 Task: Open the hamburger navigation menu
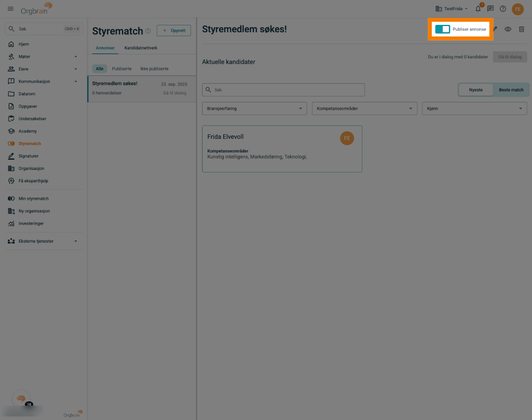[10, 9]
